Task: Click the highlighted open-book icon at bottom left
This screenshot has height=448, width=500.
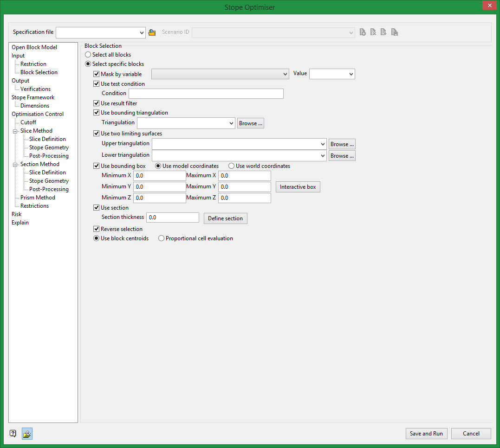Action: [x=27, y=434]
